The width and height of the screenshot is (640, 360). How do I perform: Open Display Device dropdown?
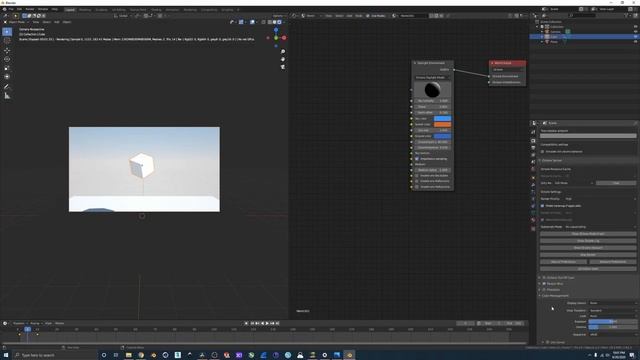(x=613, y=303)
